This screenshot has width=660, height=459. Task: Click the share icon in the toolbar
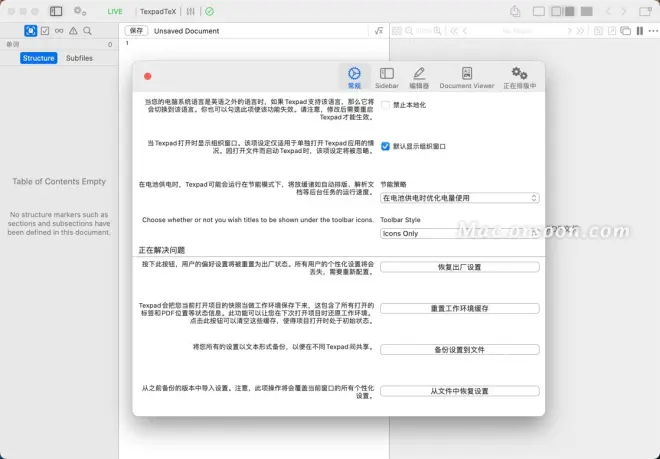pyautogui.click(x=515, y=11)
